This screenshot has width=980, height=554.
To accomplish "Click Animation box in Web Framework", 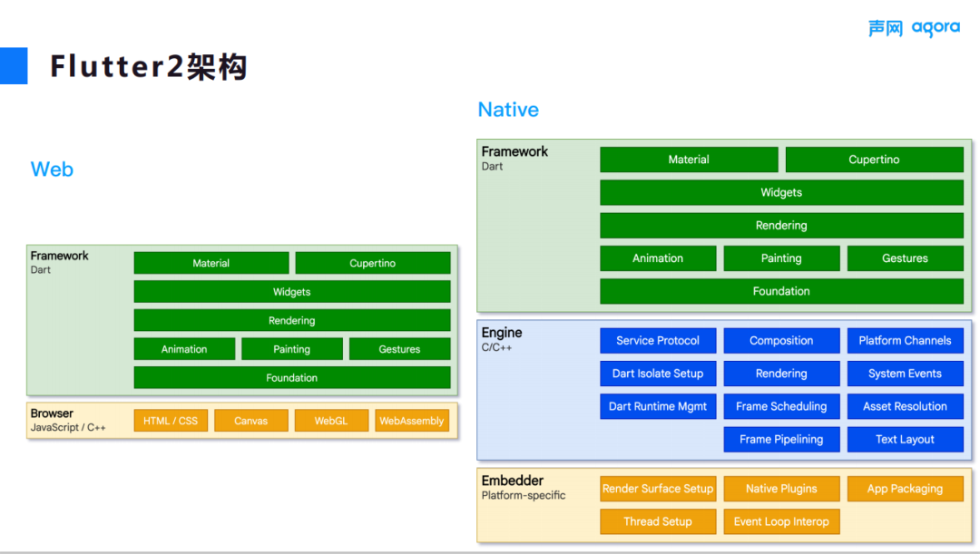I will point(184,349).
